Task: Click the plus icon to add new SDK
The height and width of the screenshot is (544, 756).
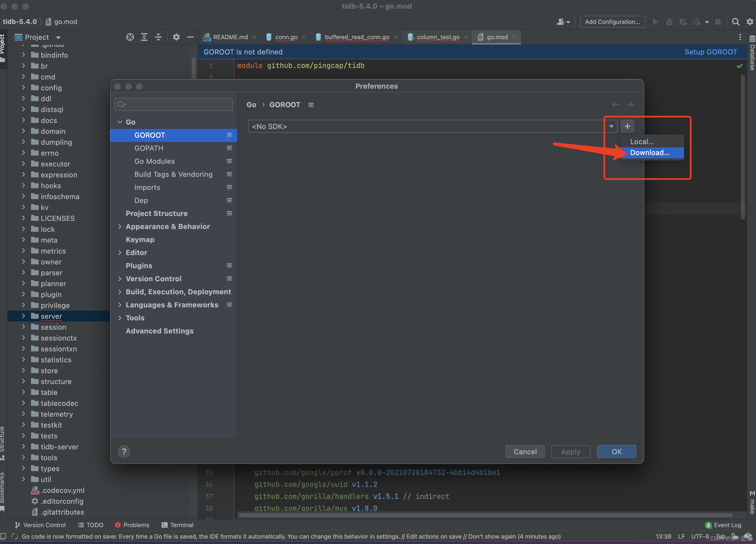Action: 626,126
